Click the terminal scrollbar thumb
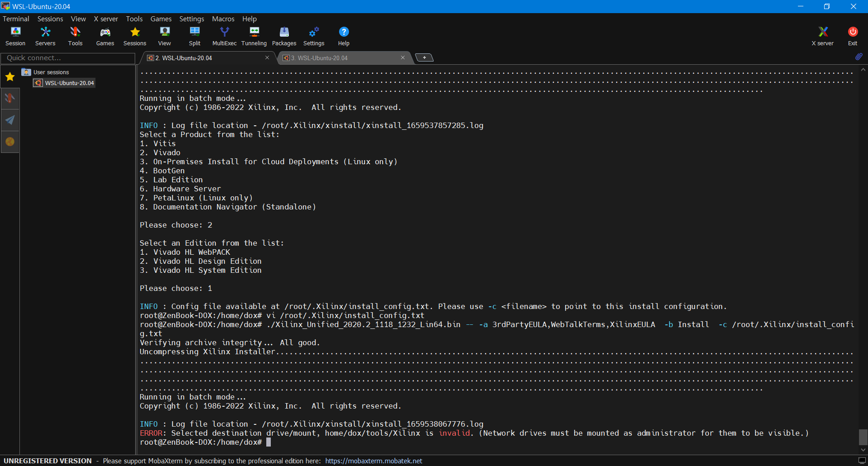 (x=863, y=437)
